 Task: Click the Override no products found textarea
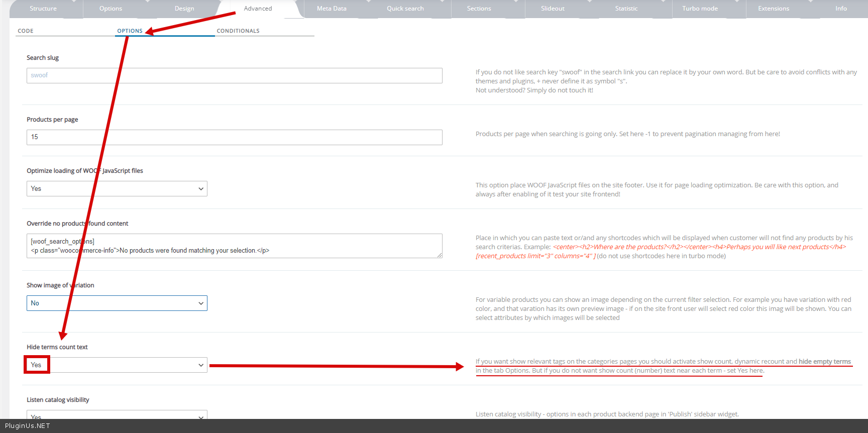(234, 246)
